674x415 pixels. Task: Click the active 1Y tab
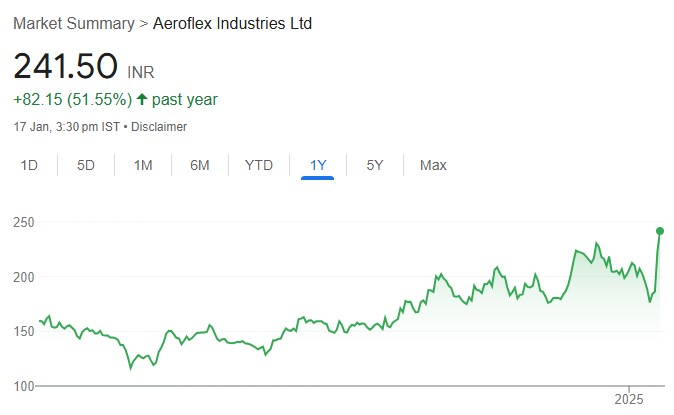click(x=318, y=165)
